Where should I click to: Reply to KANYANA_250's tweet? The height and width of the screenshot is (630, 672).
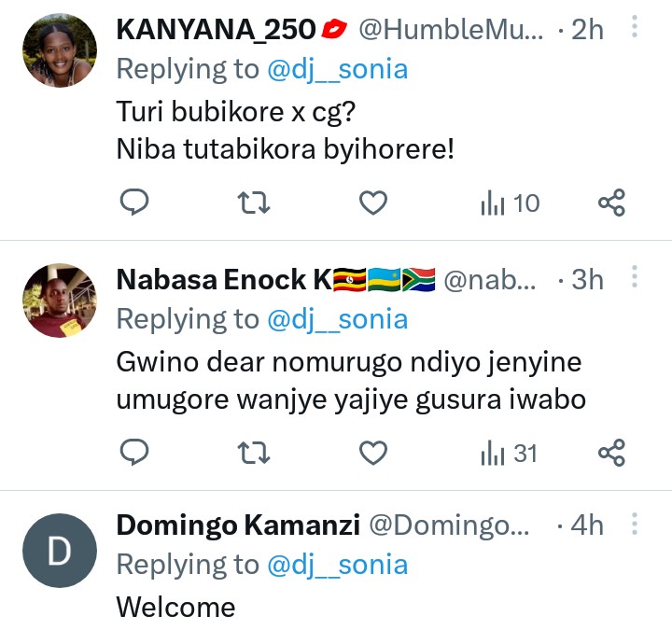pos(135,202)
